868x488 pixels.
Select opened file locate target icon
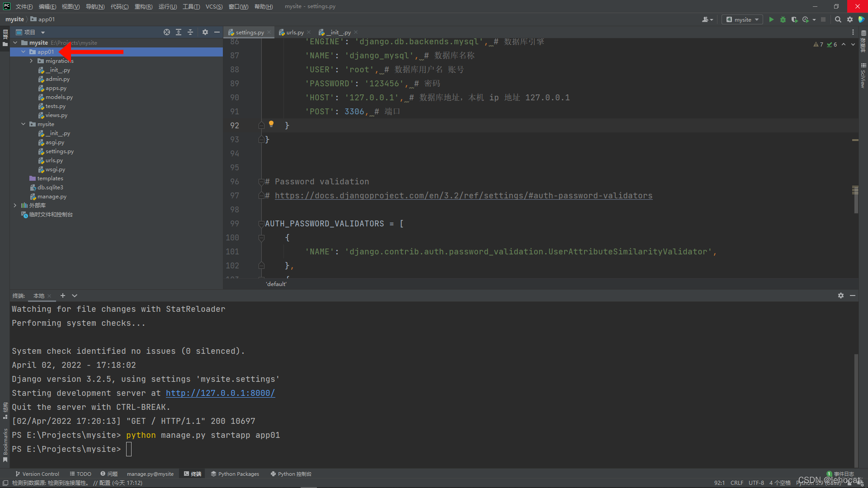point(167,32)
